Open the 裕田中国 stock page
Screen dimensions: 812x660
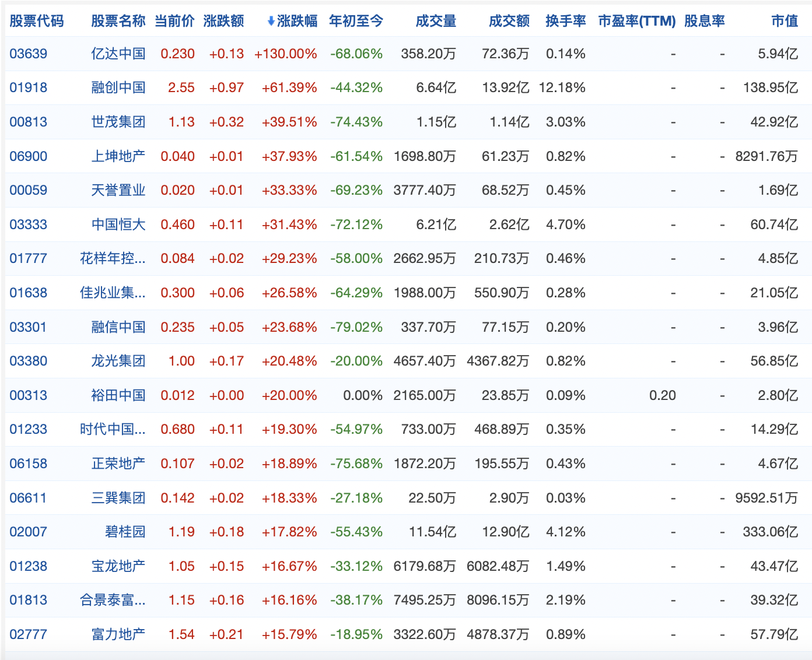118,395
